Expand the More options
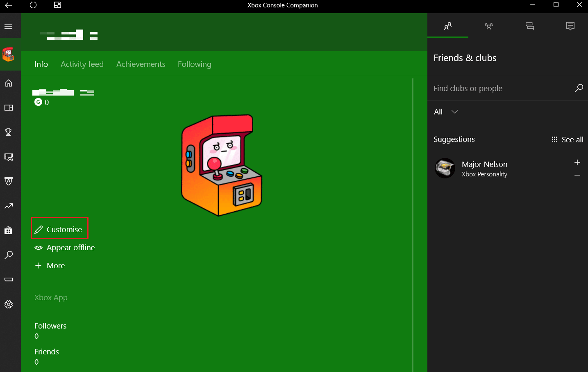 [50, 266]
